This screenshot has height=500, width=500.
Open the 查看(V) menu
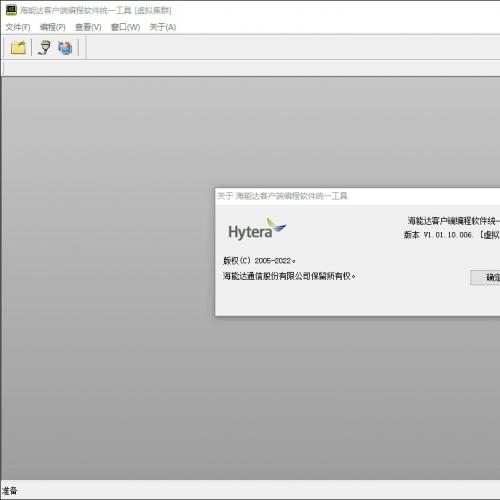tap(88, 27)
